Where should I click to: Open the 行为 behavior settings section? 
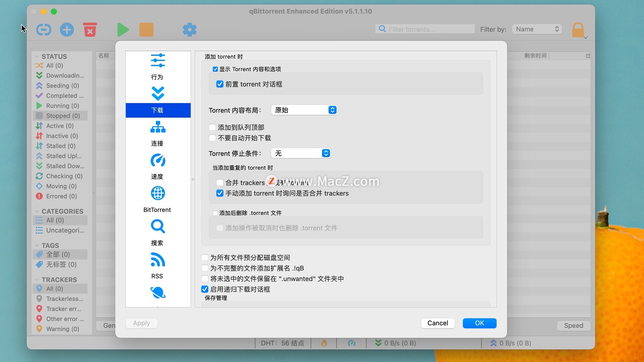pyautogui.click(x=157, y=67)
